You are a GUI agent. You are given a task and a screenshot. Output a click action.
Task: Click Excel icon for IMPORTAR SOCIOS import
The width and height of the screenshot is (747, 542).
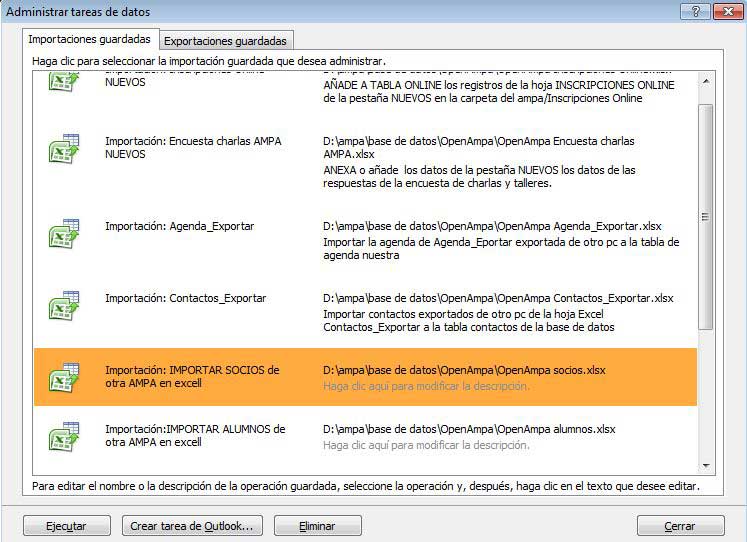64,377
